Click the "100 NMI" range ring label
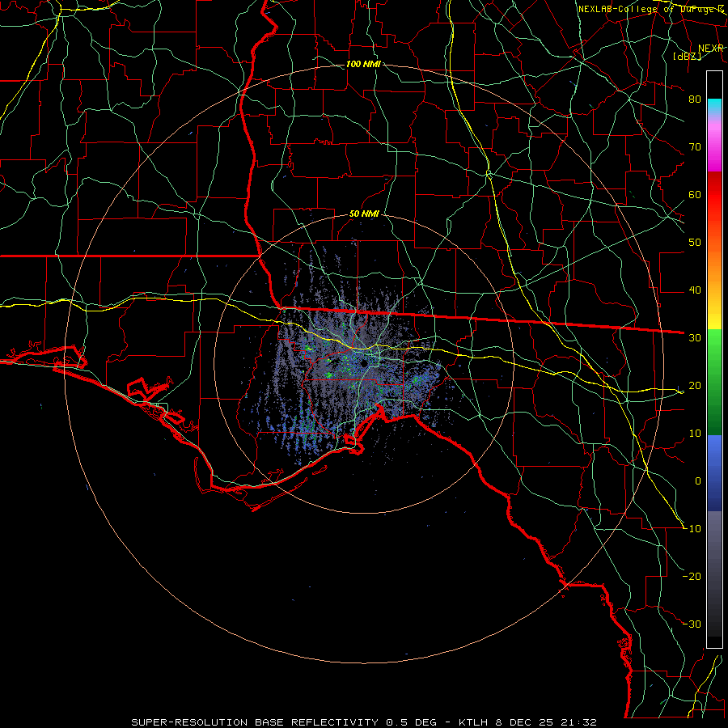728x728 pixels. click(363, 64)
